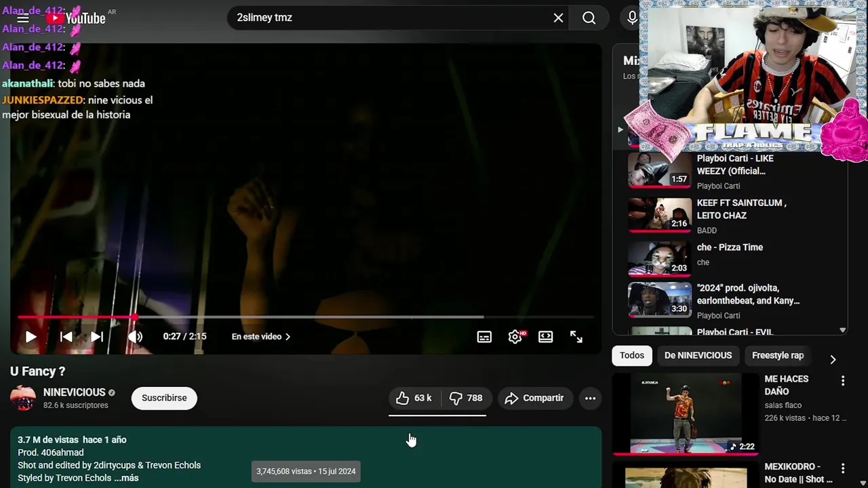Open 'LIKE WEEZY' video thumbnail
The height and width of the screenshot is (488, 868).
(x=659, y=169)
